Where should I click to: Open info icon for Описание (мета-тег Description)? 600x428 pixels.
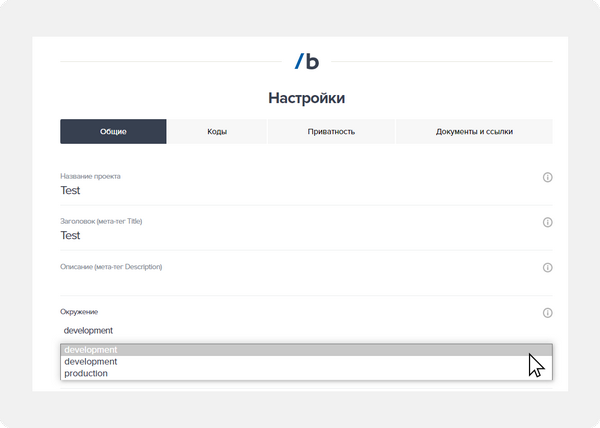547,267
